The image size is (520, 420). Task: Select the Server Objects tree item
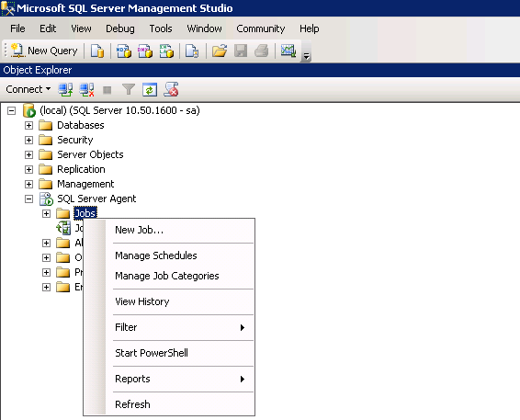pyautogui.click(x=90, y=154)
